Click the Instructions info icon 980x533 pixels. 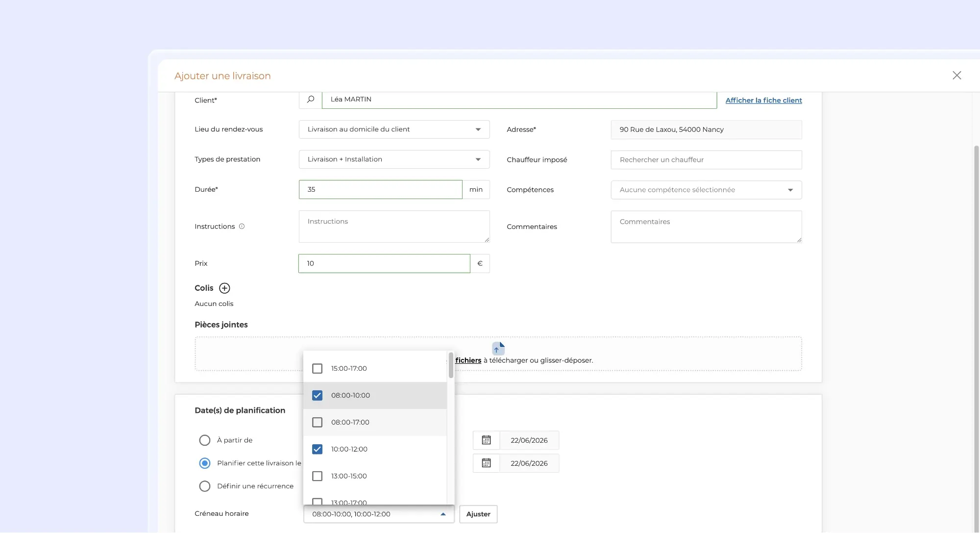coord(242,227)
